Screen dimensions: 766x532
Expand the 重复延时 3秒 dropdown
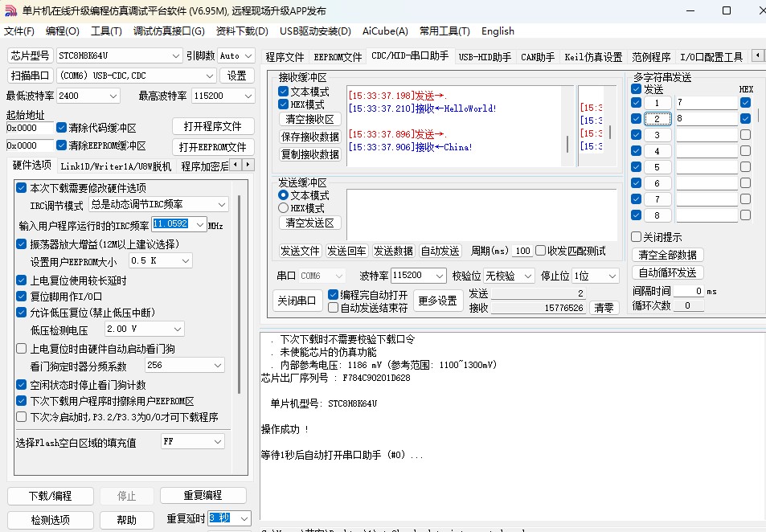(x=244, y=518)
